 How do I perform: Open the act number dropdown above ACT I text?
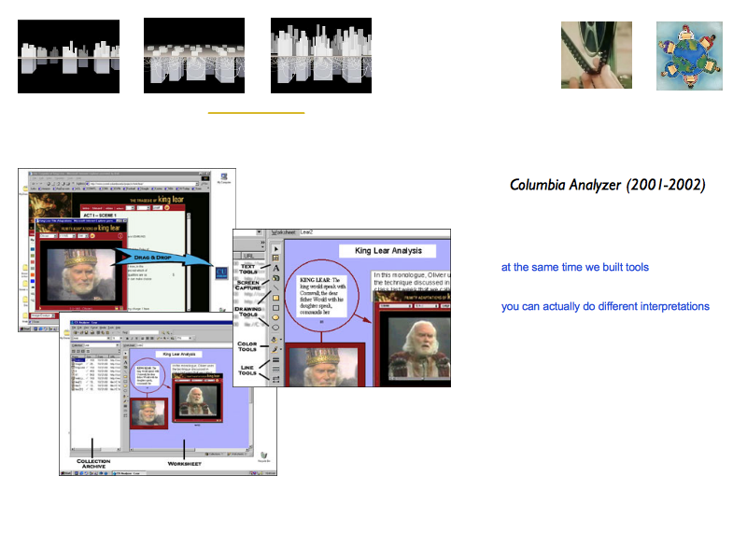[x=132, y=207]
